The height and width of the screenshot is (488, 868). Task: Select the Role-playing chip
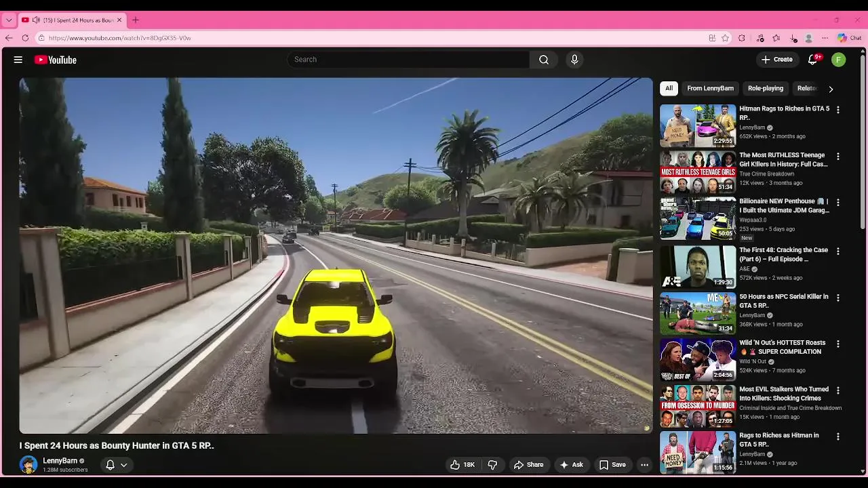(x=766, y=88)
